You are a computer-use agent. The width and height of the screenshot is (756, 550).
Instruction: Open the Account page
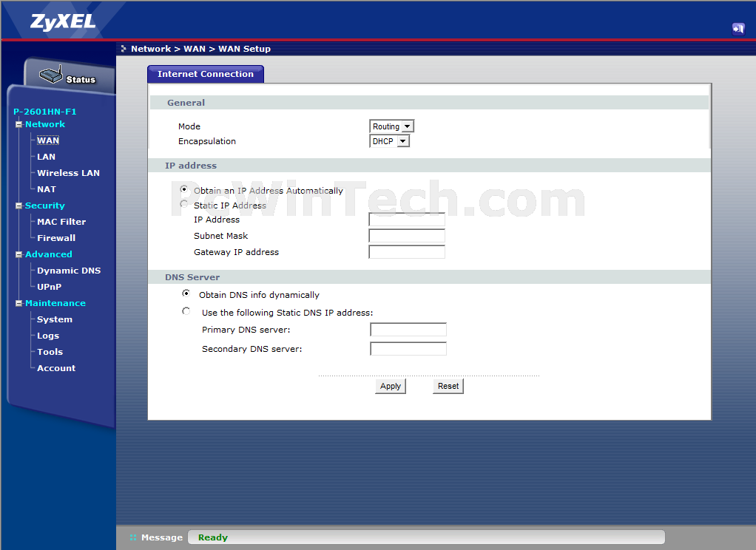pos(56,368)
